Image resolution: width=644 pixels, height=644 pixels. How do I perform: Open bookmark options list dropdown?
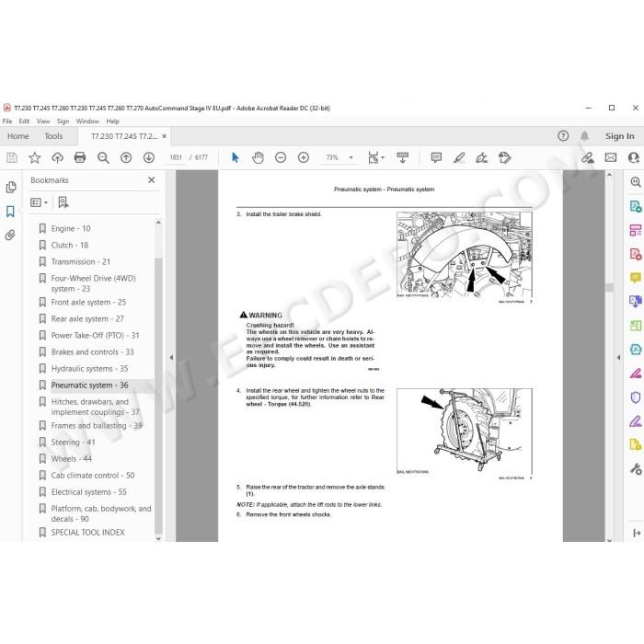click(39, 202)
